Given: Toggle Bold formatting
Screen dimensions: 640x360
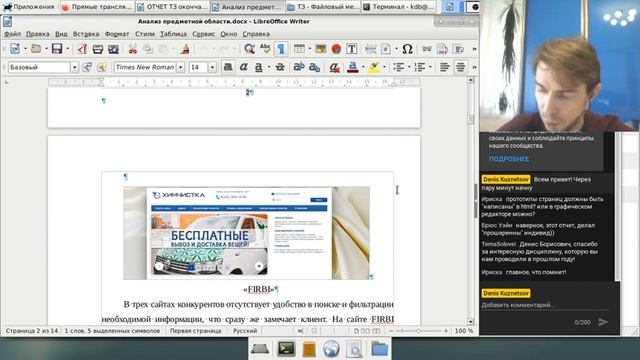Looking at the screenshot, I should pos(228,67).
